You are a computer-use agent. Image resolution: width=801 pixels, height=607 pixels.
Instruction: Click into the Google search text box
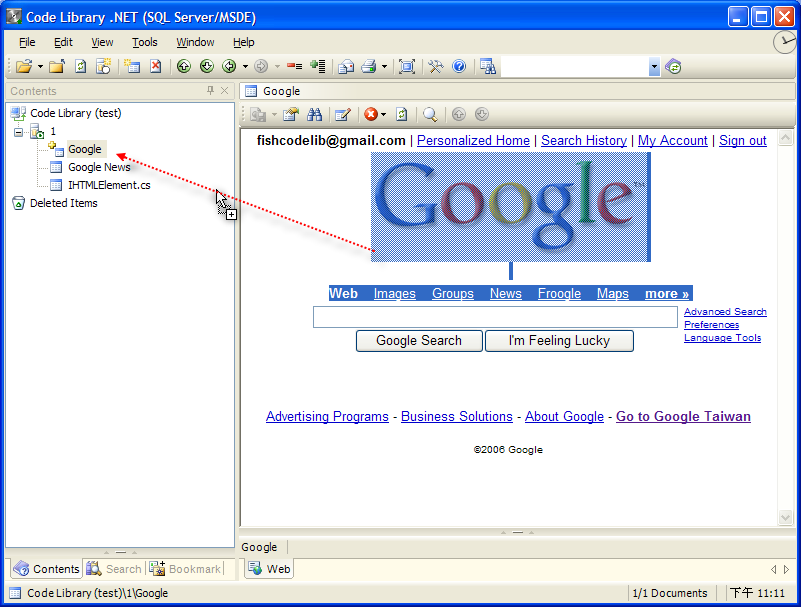(x=495, y=317)
